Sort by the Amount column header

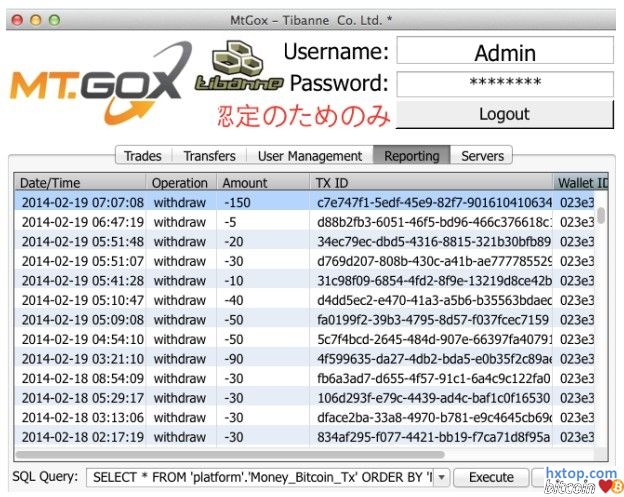[x=262, y=183]
